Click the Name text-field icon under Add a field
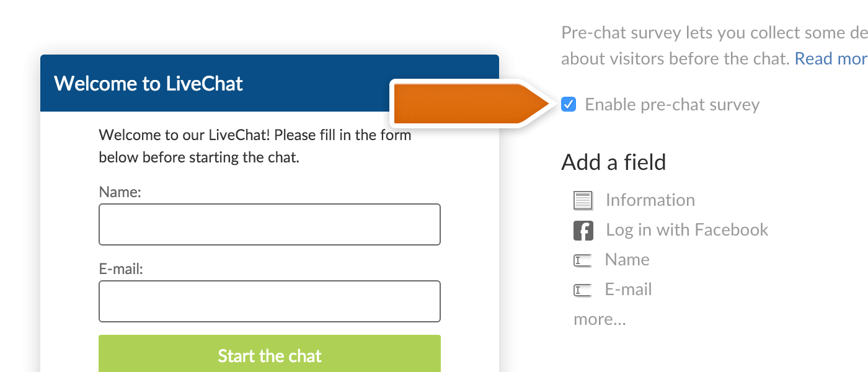 pyautogui.click(x=583, y=260)
